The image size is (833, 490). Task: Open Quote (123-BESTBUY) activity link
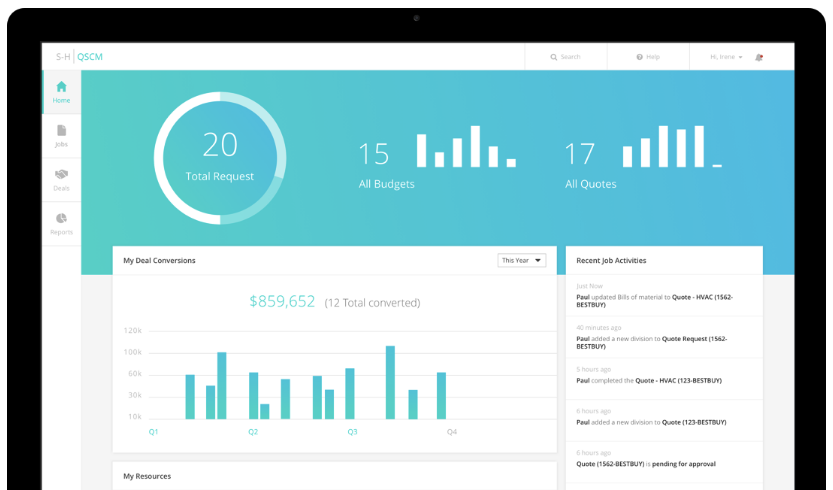(x=694, y=423)
